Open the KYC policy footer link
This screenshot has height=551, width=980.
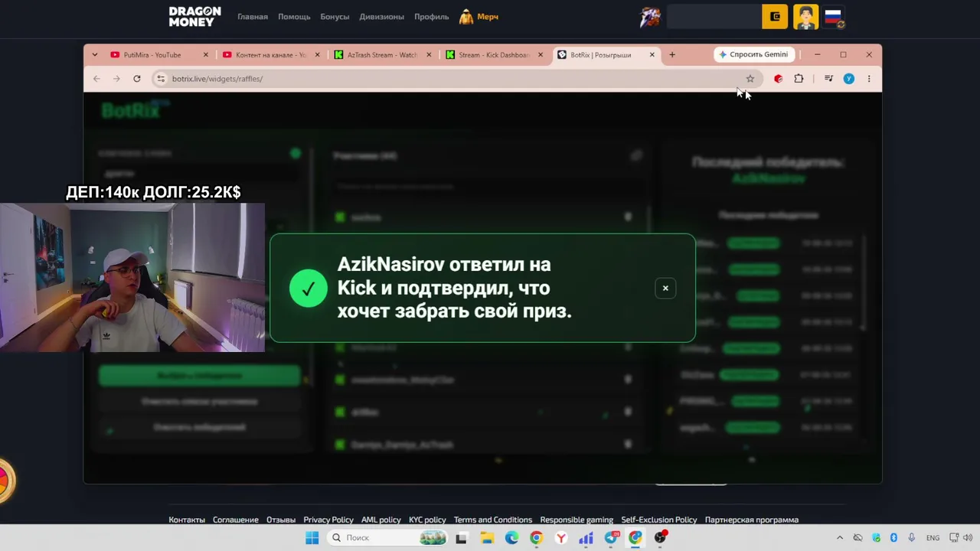click(427, 520)
